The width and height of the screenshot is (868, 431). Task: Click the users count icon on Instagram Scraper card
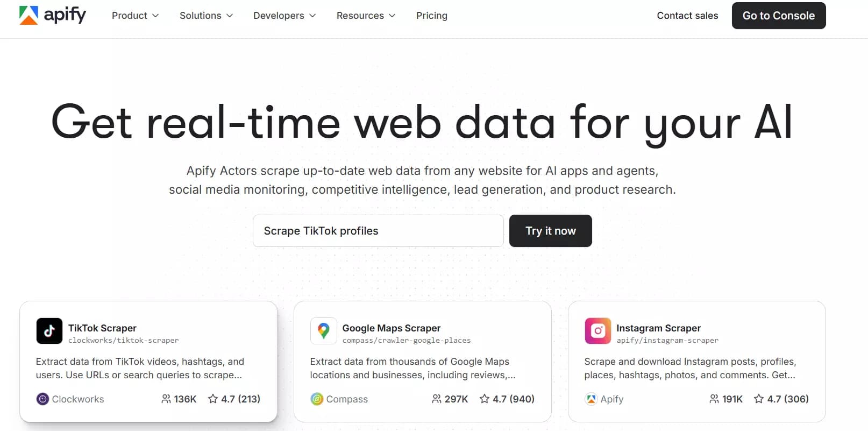[x=714, y=399]
